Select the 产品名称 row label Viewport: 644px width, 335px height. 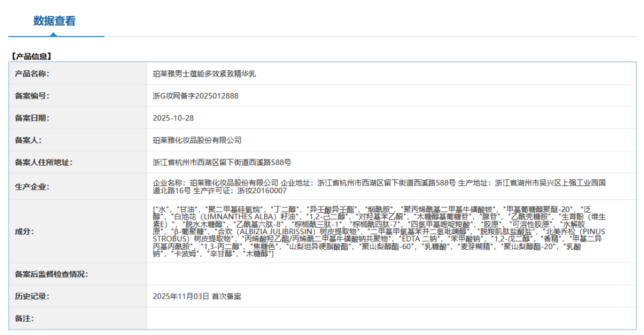coord(32,74)
